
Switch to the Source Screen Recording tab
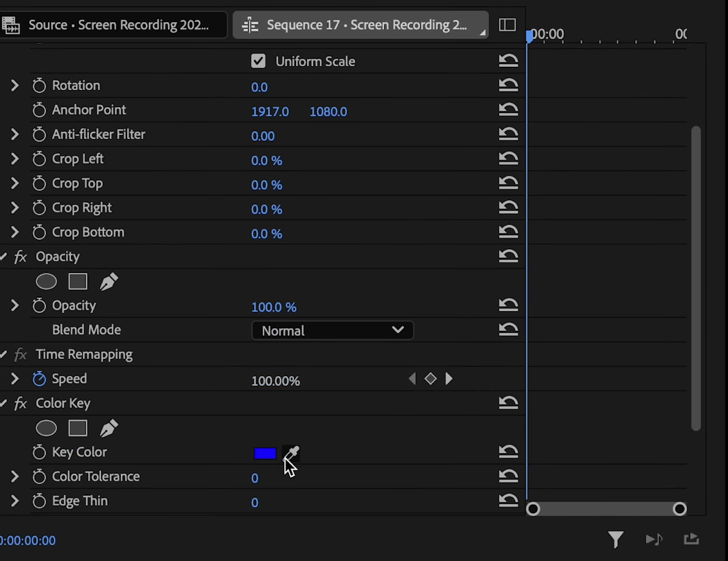tap(113, 24)
